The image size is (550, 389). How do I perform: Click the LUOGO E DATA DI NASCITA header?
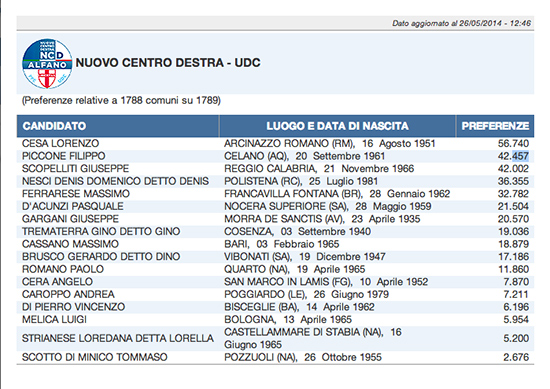(x=337, y=126)
